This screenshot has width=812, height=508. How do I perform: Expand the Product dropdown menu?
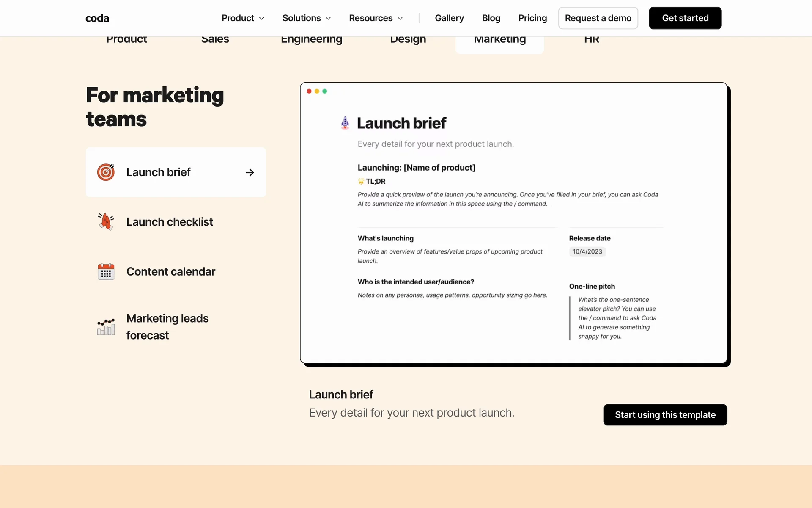(243, 18)
